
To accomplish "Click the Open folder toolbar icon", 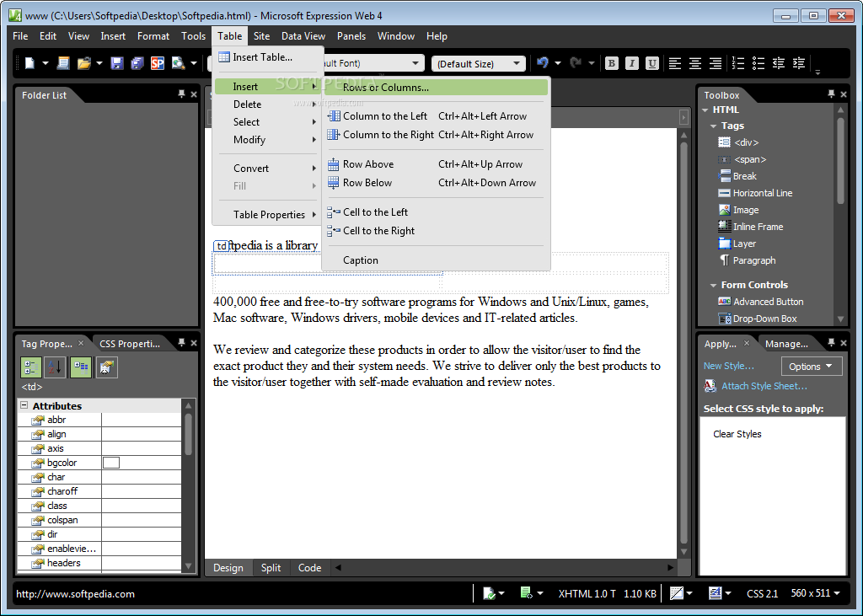I will 83,63.
